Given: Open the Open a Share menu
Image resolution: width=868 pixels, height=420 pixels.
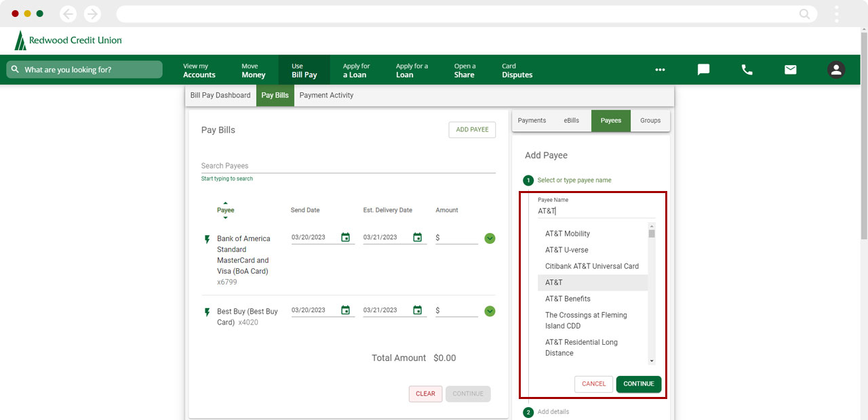Looking at the screenshot, I should pos(465,70).
